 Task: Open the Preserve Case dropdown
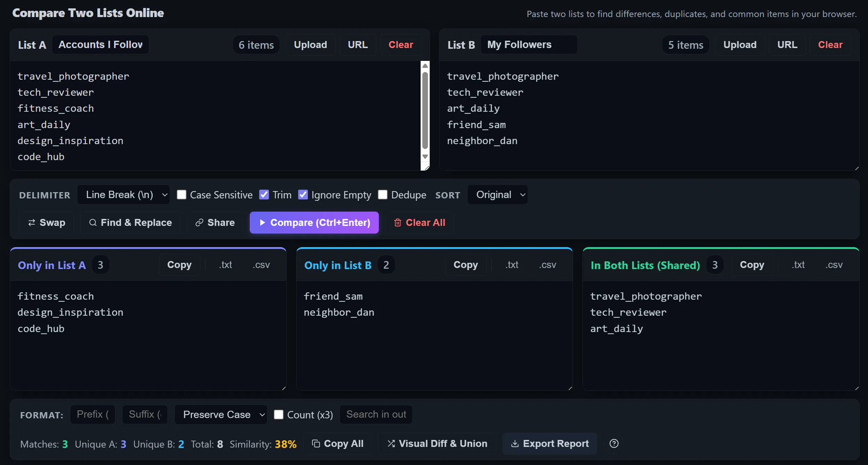(221, 415)
